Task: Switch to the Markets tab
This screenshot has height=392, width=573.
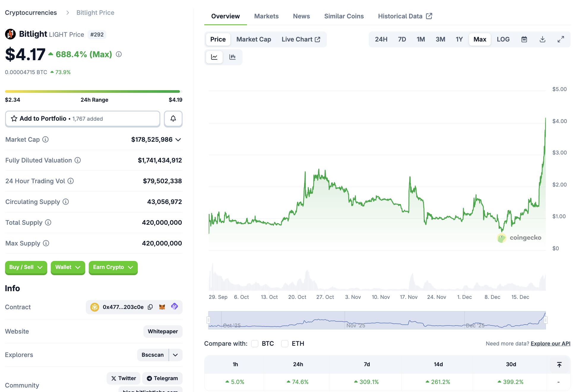Action: tap(266, 16)
